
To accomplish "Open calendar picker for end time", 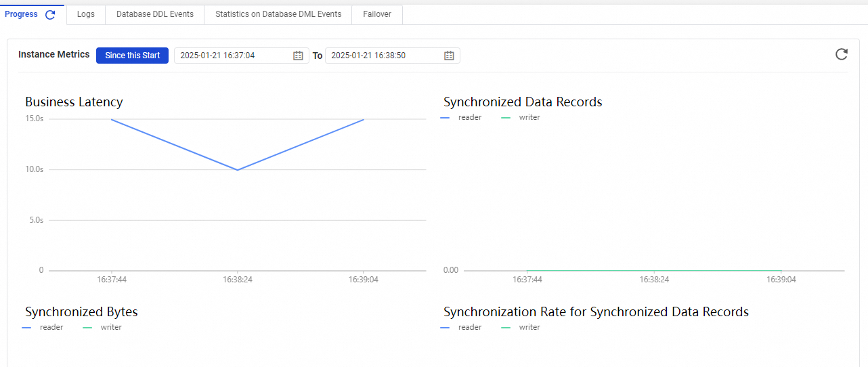I will pyautogui.click(x=449, y=56).
